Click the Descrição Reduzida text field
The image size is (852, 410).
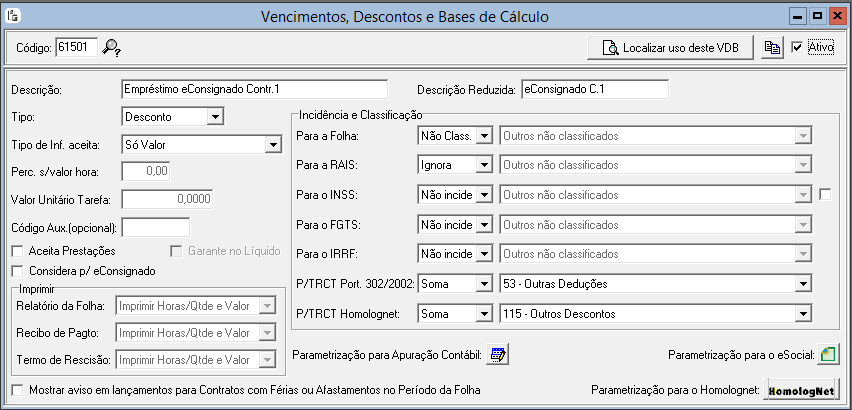(594, 89)
